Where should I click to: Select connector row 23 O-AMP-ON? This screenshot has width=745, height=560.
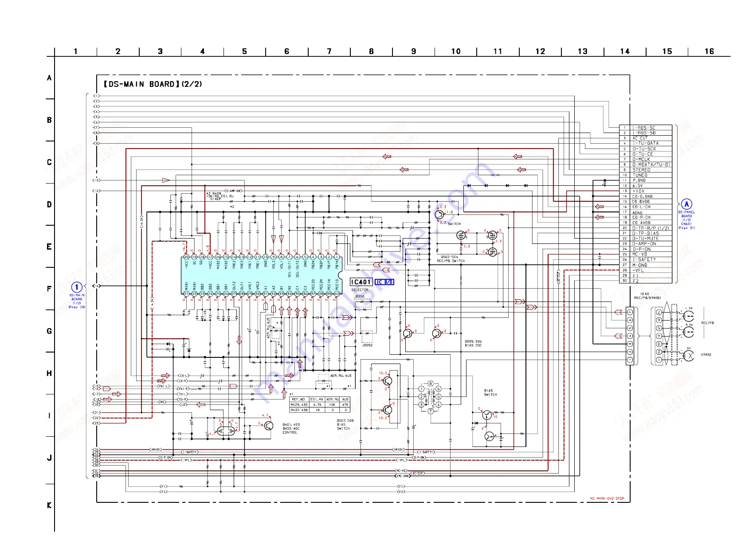646,244
